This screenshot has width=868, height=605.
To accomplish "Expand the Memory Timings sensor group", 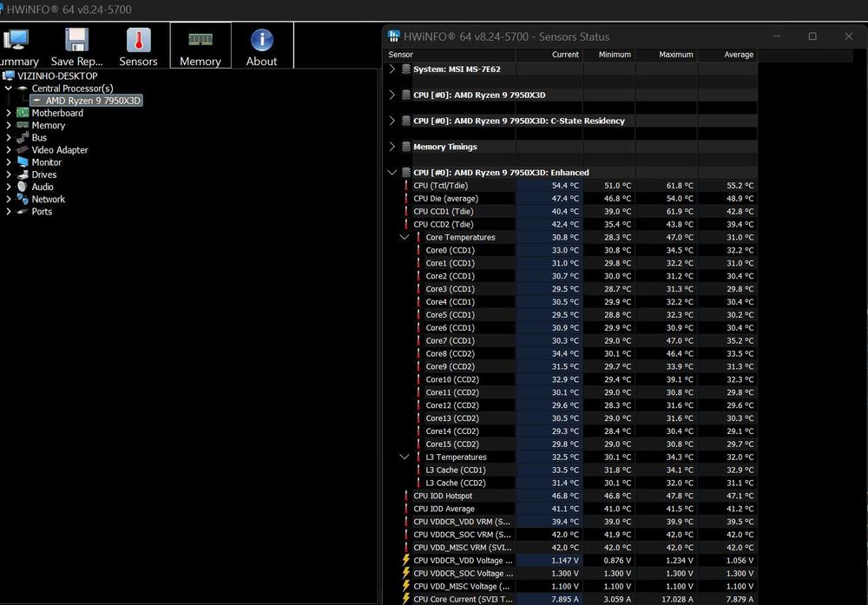I will coord(392,147).
